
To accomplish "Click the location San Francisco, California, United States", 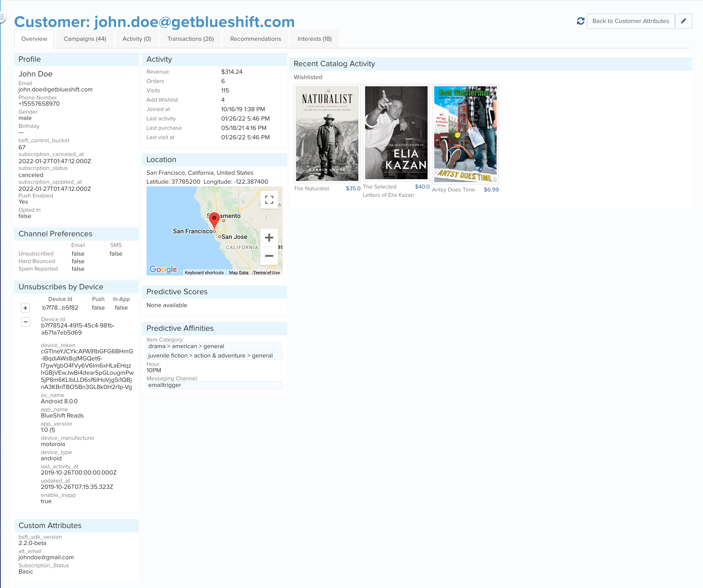I will point(200,173).
